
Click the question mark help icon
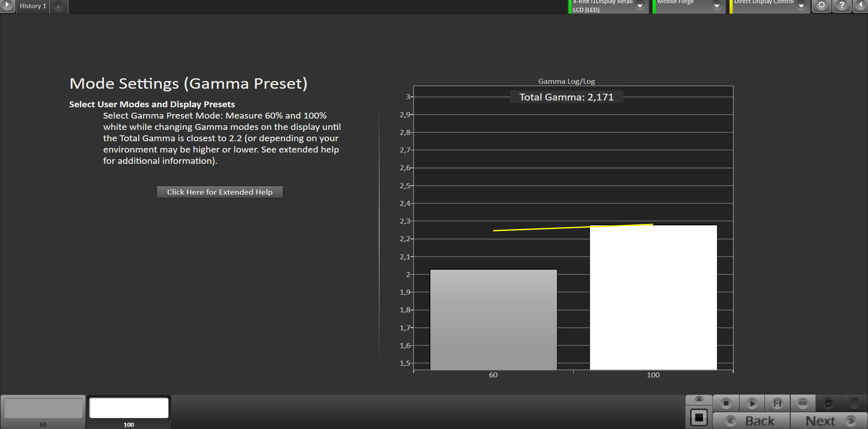(x=842, y=5)
